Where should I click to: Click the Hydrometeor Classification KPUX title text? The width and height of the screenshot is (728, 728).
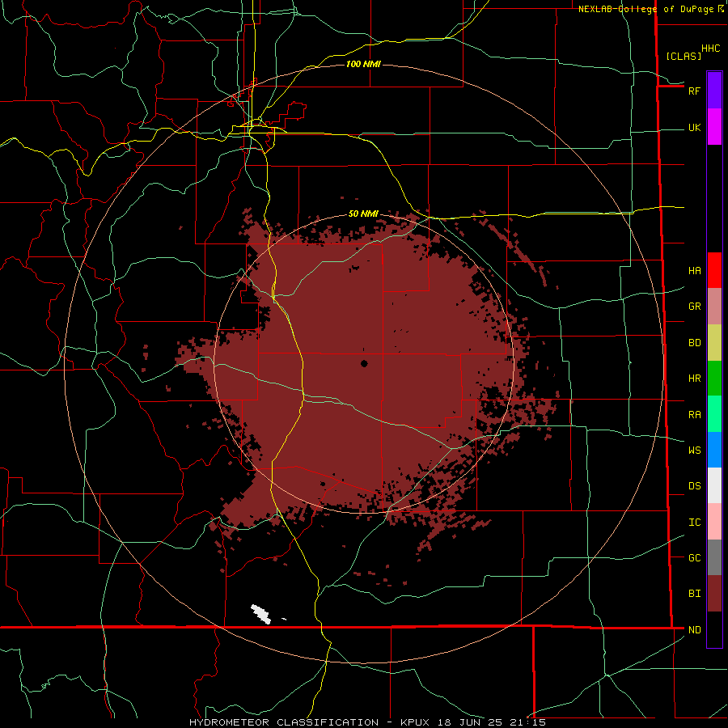(367, 722)
